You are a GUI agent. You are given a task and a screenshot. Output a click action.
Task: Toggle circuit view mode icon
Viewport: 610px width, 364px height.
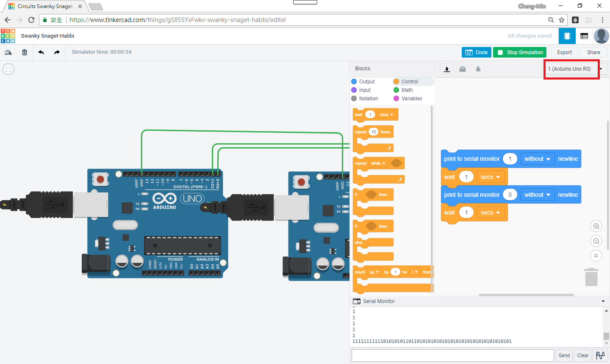click(x=567, y=36)
